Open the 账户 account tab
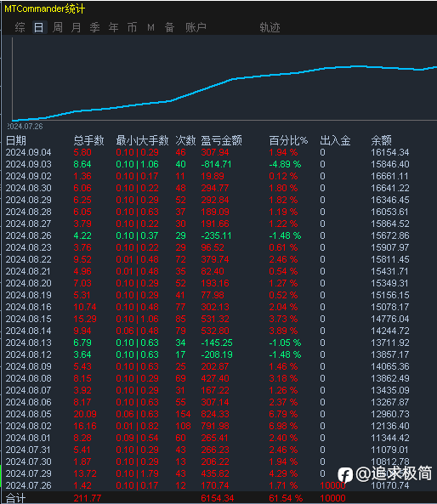437x504 pixels. click(x=196, y=27)
